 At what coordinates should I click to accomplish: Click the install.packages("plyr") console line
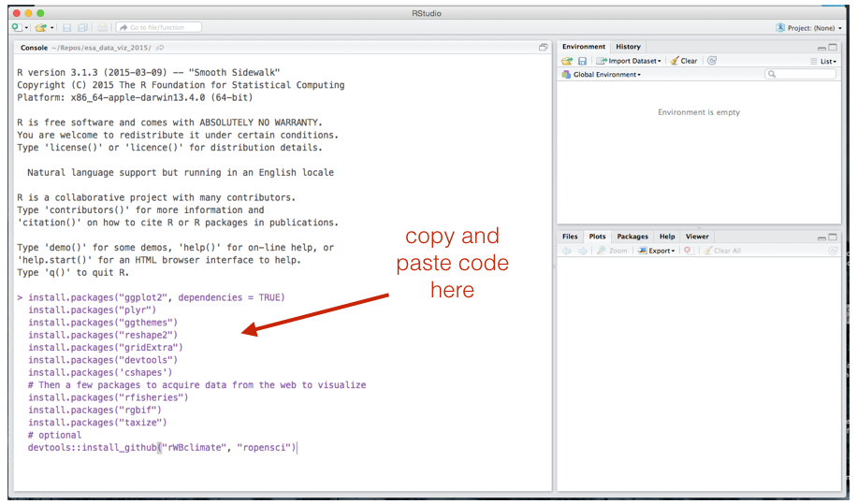92,310
